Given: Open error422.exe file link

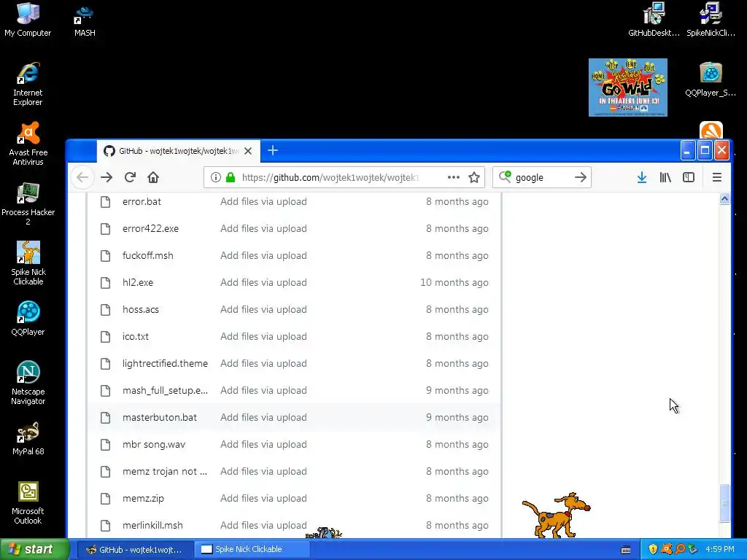Looking at the screenshot, I should (x=150, y=228).
